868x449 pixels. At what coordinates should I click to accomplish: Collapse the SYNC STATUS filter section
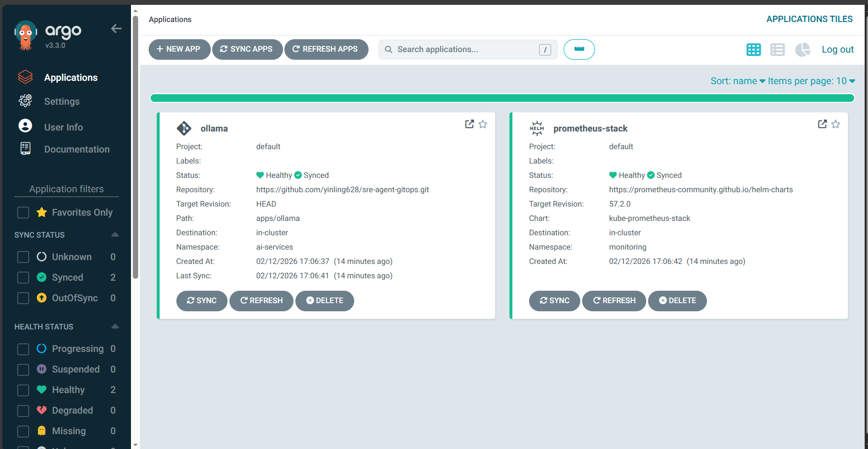[x=115, y=234]
